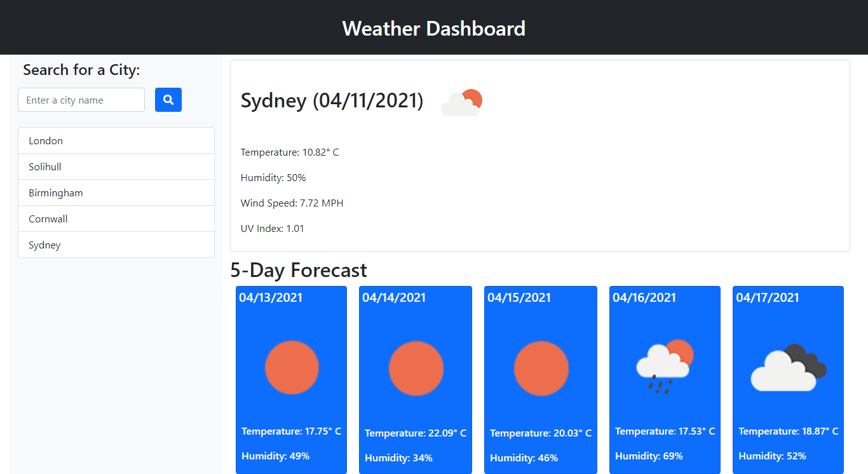Viewport: 868px width, 474px height.
Task: Focus the 'Enter a city name' field
Action: coord(81,100)
